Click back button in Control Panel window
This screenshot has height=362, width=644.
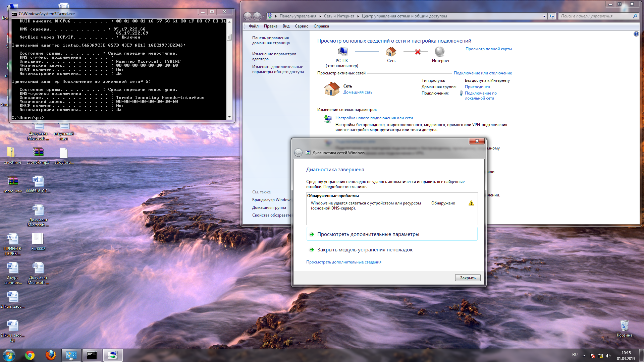pos(248,16)
